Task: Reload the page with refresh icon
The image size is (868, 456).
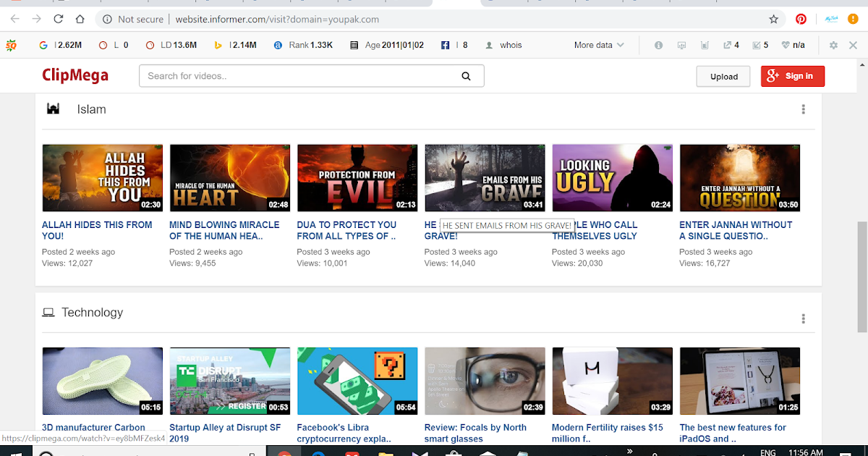Action: [x=59, y=19]
